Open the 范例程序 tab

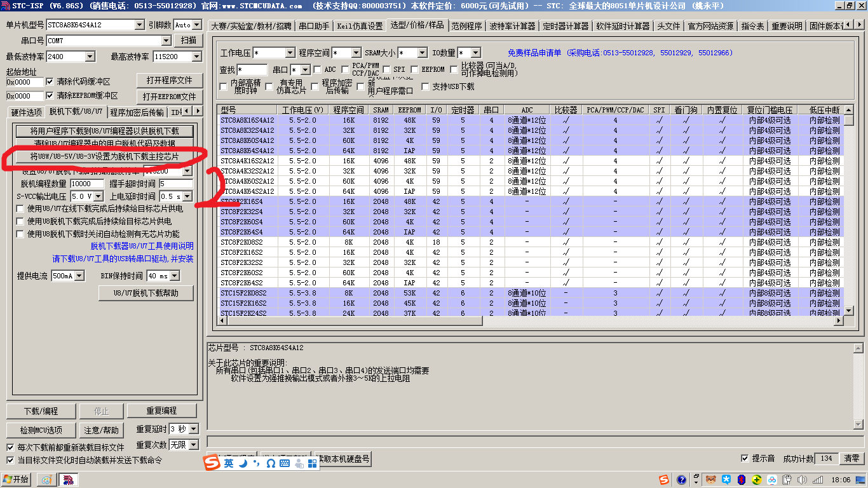point(466,26)
